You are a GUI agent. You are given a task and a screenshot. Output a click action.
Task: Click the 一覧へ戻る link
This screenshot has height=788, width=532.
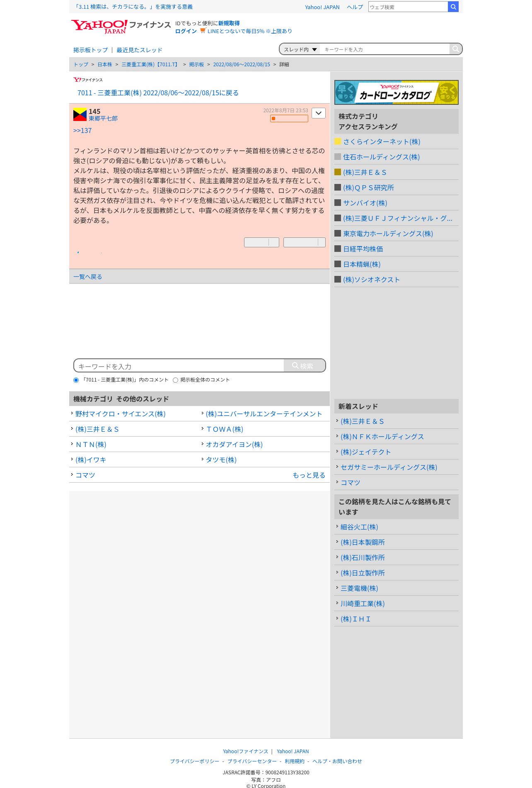tap(87, 277)
